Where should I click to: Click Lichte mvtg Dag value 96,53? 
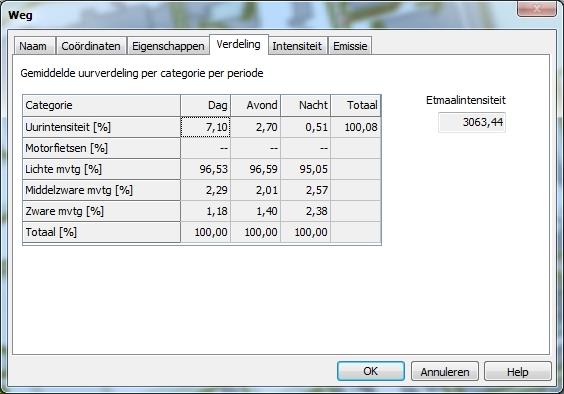tap(205, 169)
